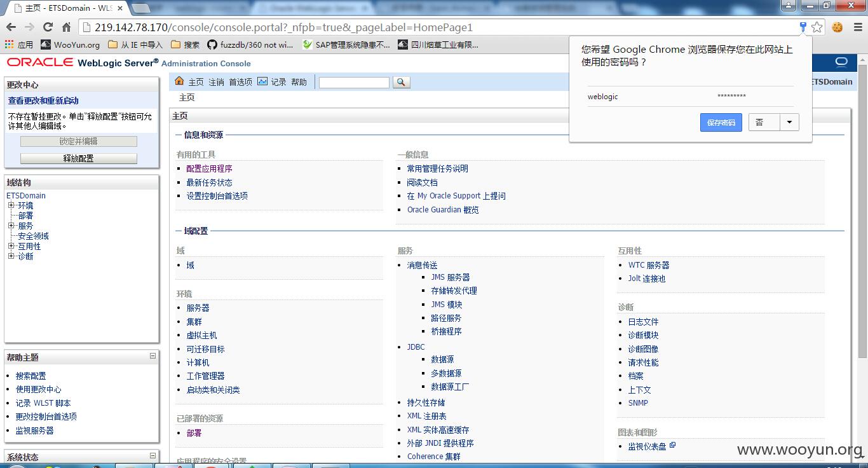
Task: Open the 记录 WLST 脚本 help topic
Action: pos(43,403)
